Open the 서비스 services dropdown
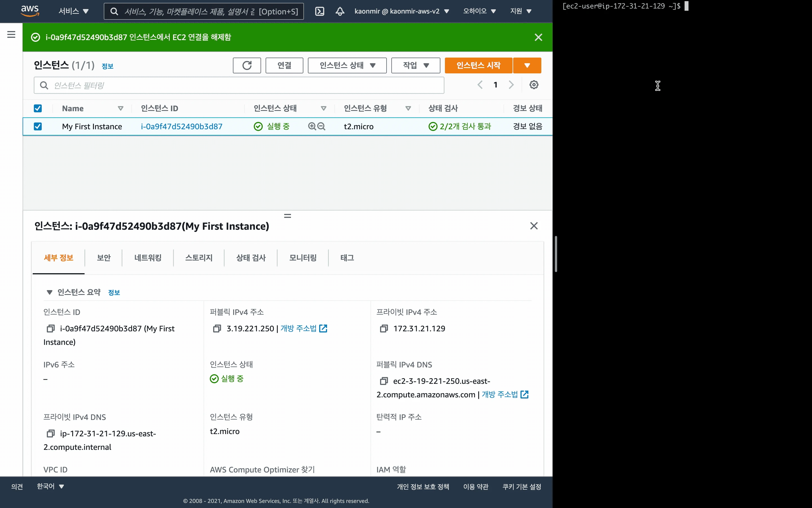The image size is (812, 508). tap(74, 11)
